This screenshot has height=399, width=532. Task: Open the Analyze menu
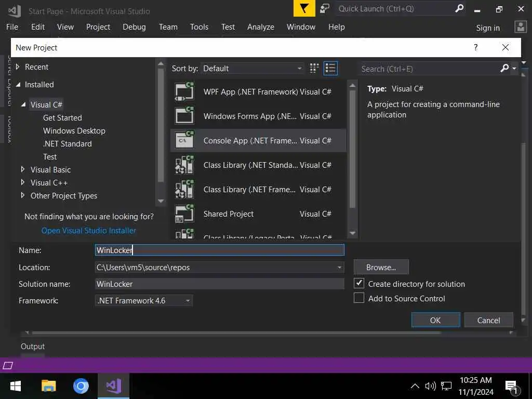coord(261,27)
